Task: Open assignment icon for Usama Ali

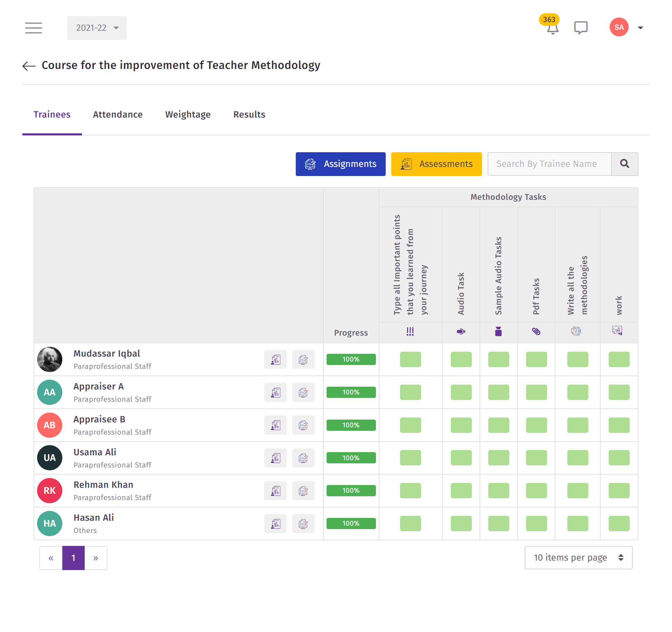Action: tap(303, 458)
